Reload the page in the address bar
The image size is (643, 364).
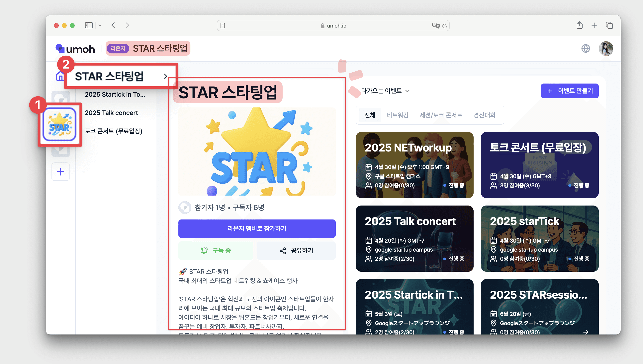pyautogui.click(x=445, y=26)
